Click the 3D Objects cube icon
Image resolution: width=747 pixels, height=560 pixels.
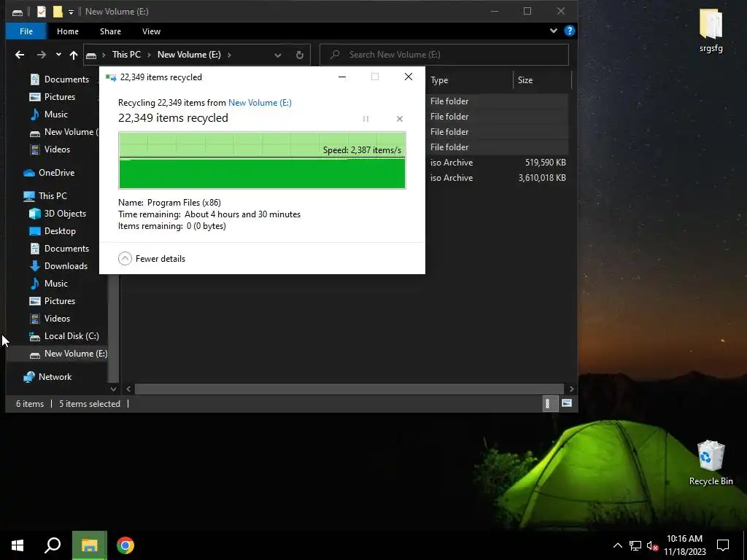(x=35, y=214)
